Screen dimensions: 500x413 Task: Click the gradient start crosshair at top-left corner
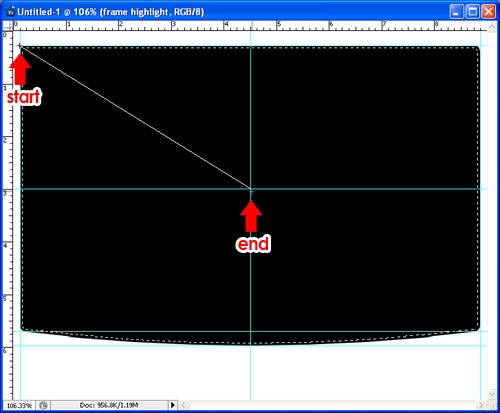(x=20, y=45)
